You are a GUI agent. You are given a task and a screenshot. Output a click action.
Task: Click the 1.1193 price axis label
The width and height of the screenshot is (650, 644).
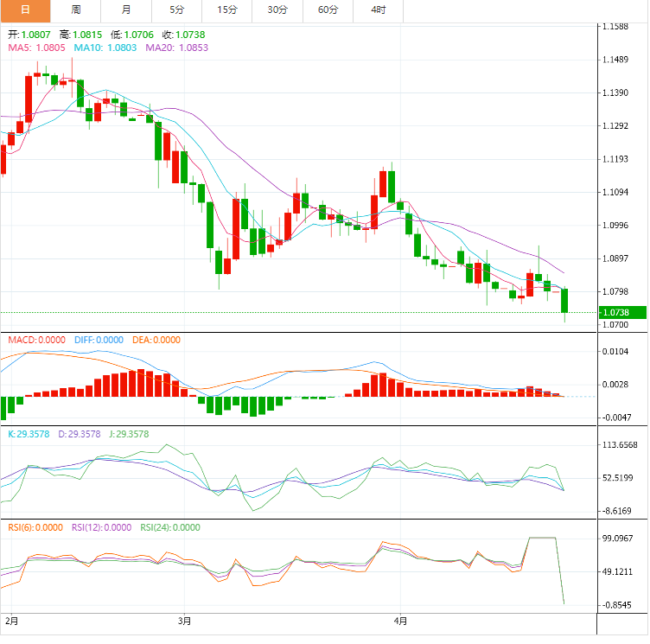[x=615, y=159]
